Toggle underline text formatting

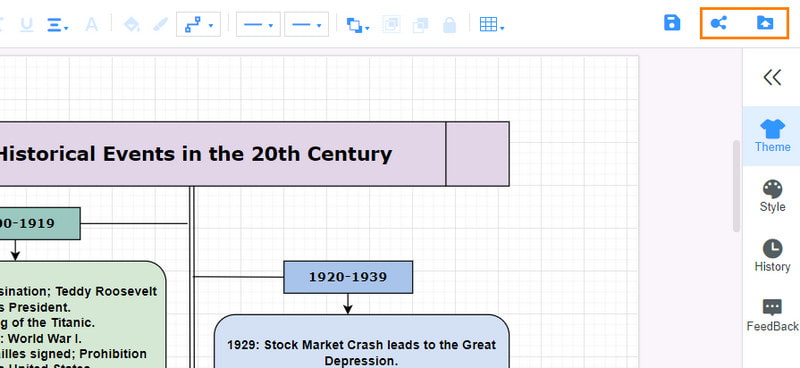tap(27, 24)
